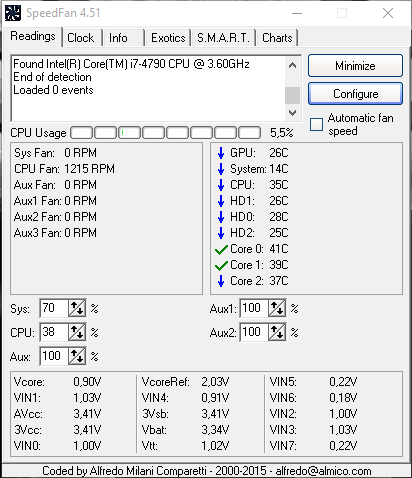Click the green checkmark icon next to Core 0

[221, 249]
